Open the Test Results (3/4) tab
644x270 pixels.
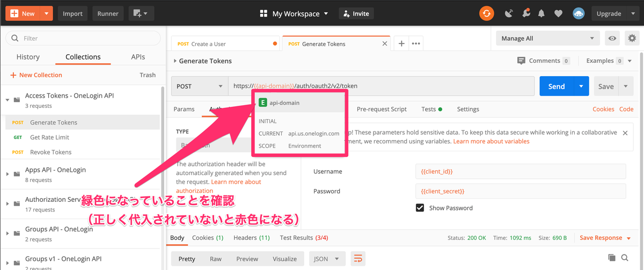pos(304,238)
